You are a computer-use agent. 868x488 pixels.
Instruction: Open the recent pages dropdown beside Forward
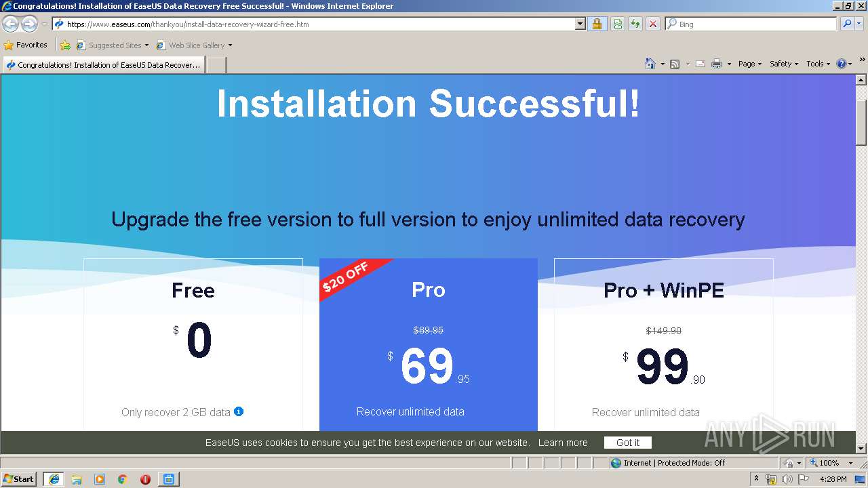pyautogui.click(x=44, y=24)
